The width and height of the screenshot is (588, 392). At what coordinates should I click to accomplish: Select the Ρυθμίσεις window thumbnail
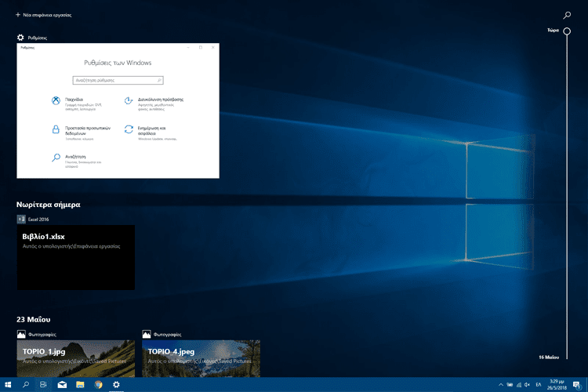(x=118, y=111)
